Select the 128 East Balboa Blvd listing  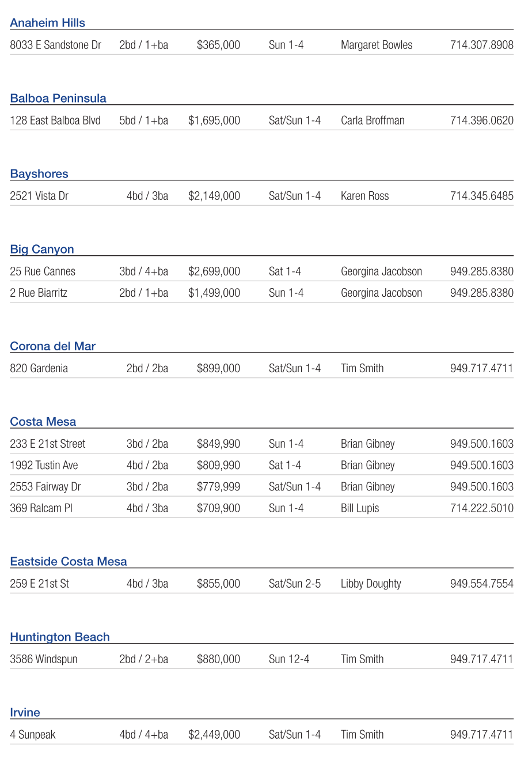[x=55, y=120]
